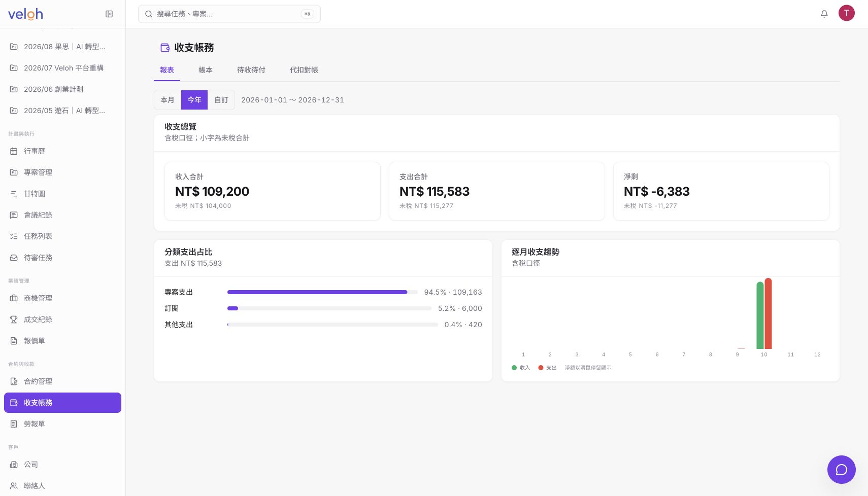The width and height of the screenshot is (868, 496).
Task: Switch to the 代扣對帳 tab
Action: pos(304,70)
